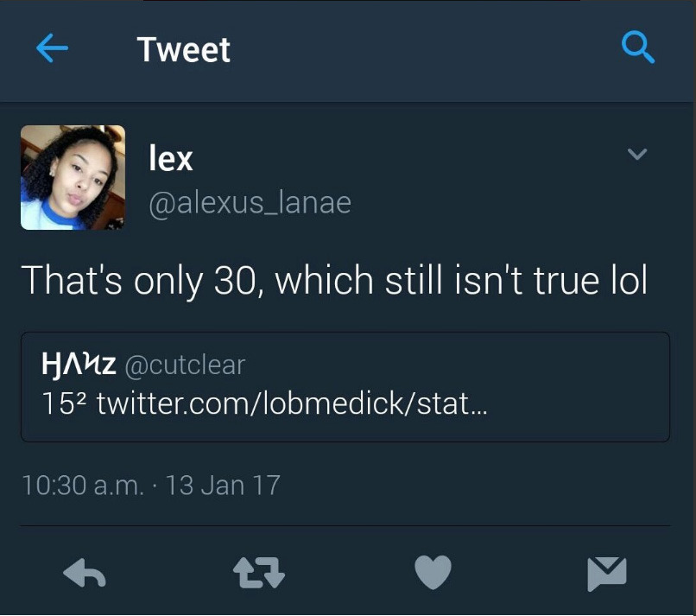
Task: Tap the display name "lex"
Action: (171, 158)
